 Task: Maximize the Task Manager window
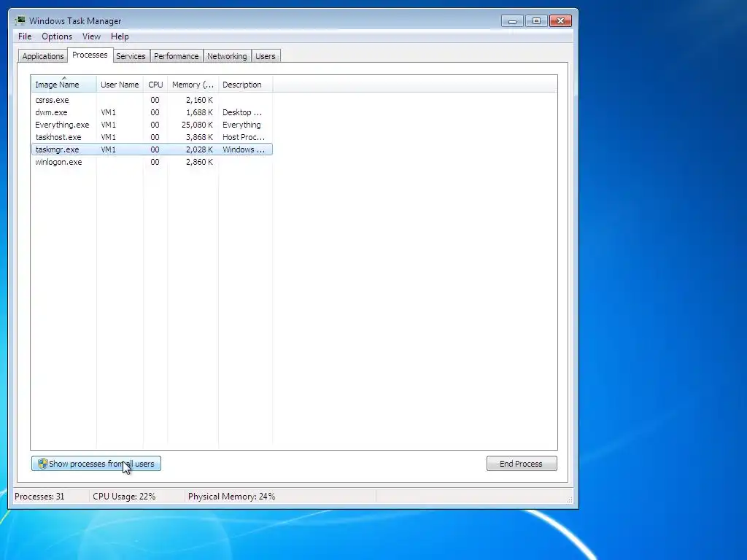click(536, 21)
